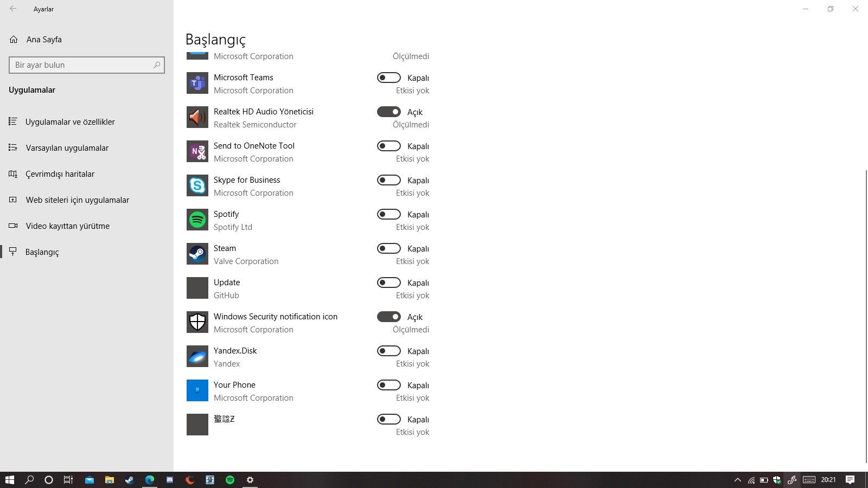Switch on Spotify startup toggle

pos(389,214)
